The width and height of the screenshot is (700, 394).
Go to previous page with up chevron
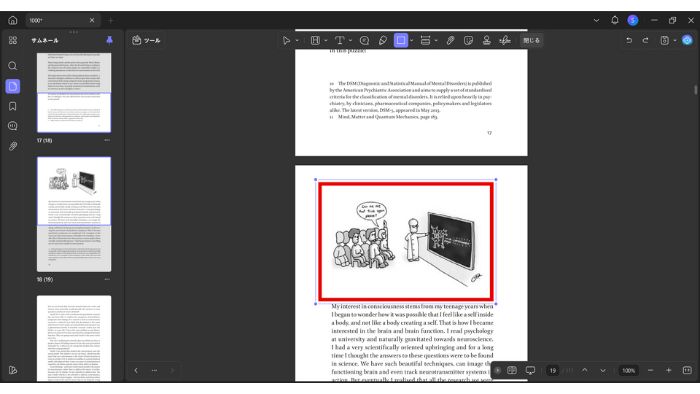coord(585,370)
